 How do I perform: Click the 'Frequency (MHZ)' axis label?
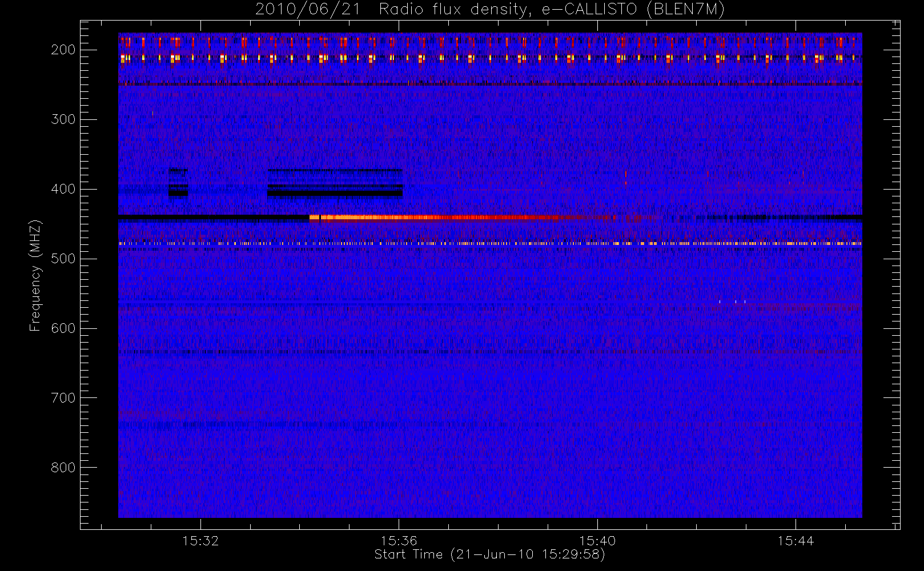click(x=35, y=275)
